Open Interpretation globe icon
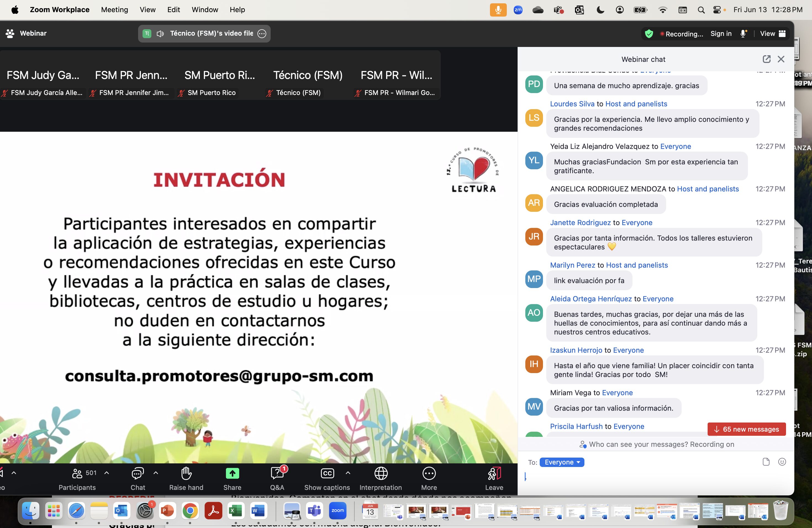 [x=381, y=473]
